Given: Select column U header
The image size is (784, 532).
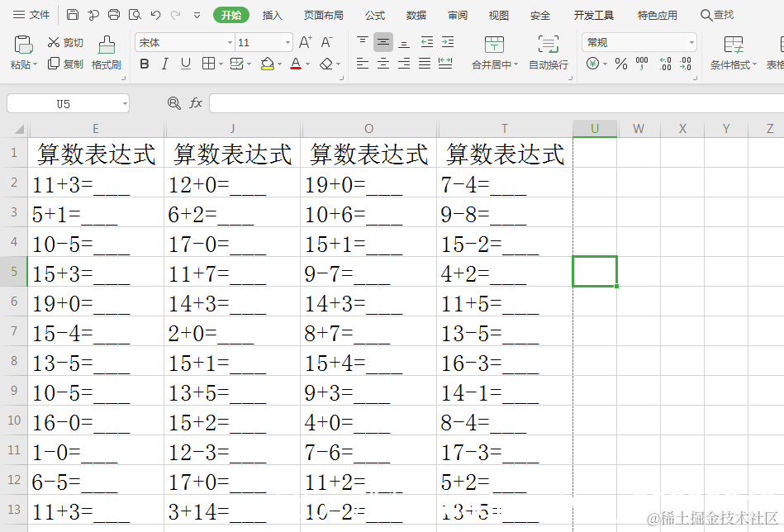Looking at the screenshot, I should [x=595, y=129].
